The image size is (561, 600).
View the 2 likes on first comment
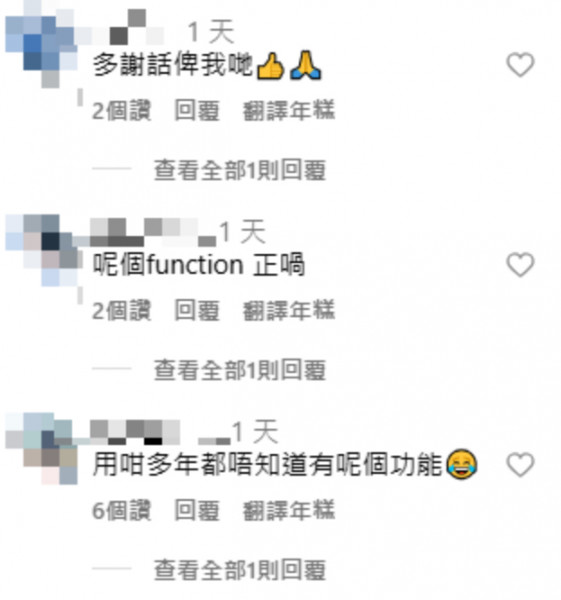click(122, 111)
